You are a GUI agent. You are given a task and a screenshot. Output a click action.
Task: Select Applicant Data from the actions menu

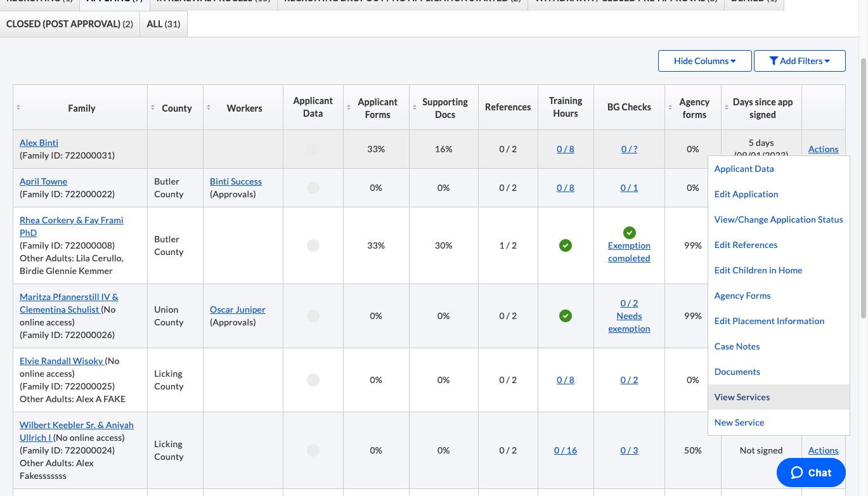click(x=779, y=169)
